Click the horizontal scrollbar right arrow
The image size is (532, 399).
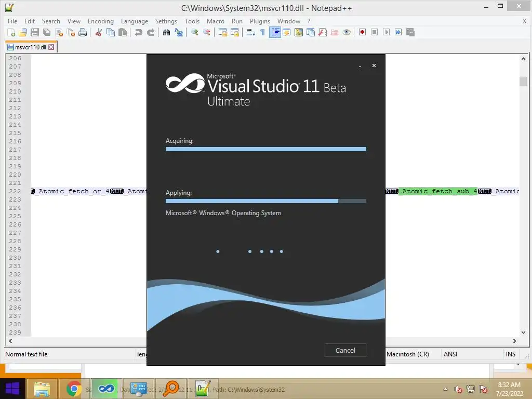[x=515, y=341]
